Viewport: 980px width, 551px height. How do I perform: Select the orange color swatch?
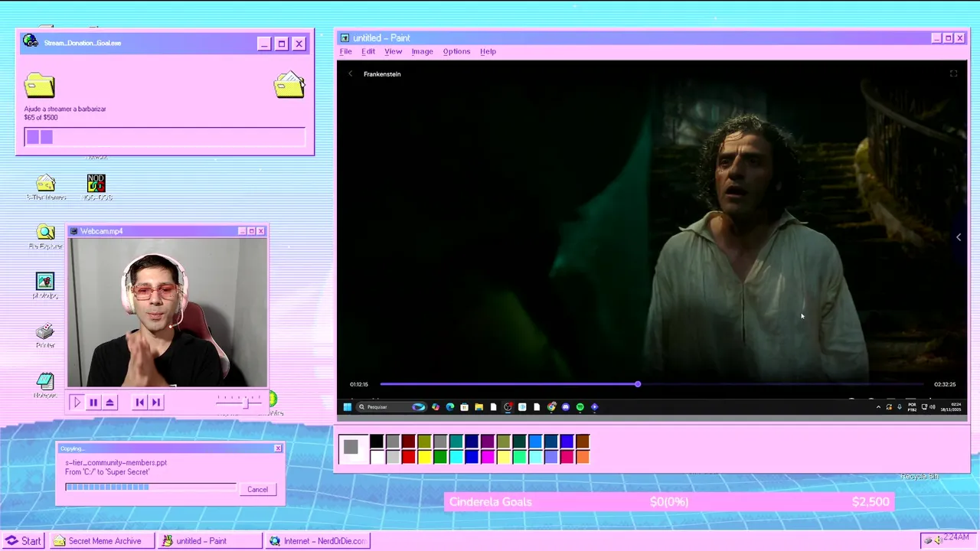pyautogui.click(x=583, y=457)
